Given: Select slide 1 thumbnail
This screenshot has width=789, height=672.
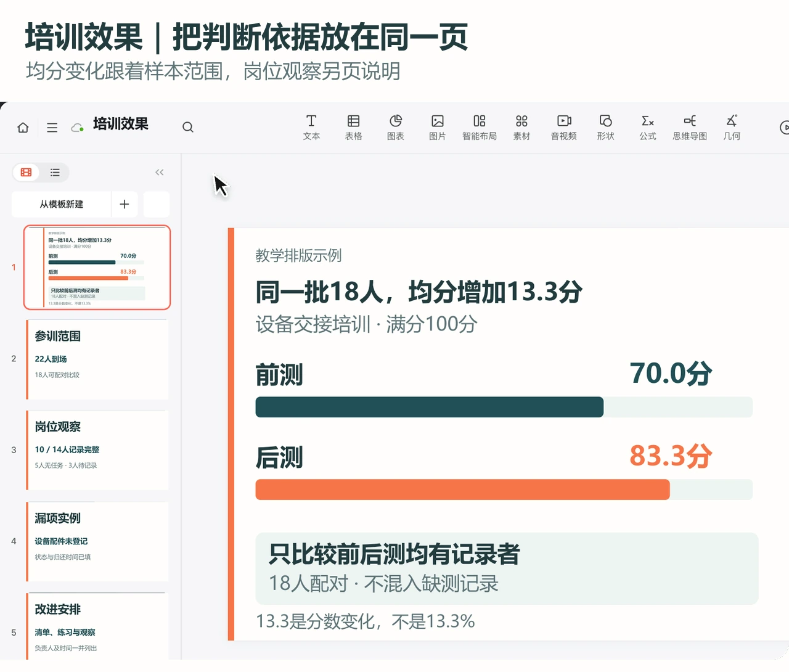Looking at the screenshot, I should click(x=97, y=267).
